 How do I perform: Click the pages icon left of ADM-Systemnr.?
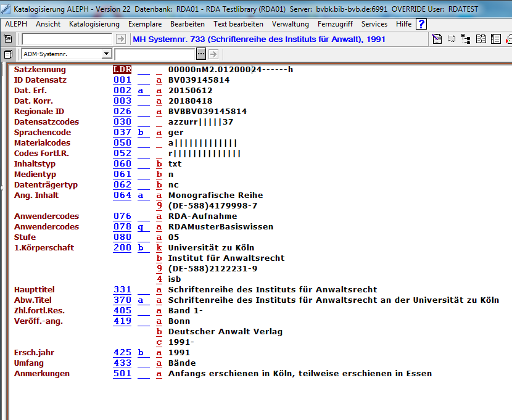click(8, 54)
